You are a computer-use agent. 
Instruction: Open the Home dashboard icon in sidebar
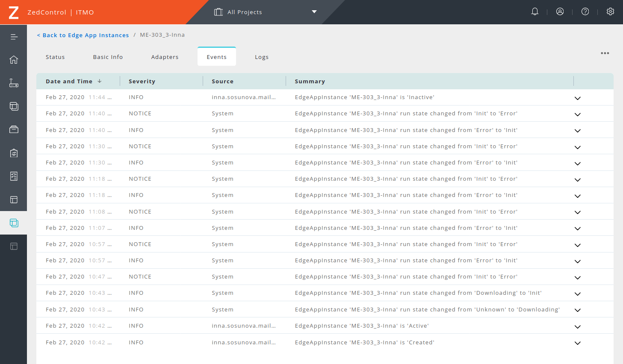(14, 60)
